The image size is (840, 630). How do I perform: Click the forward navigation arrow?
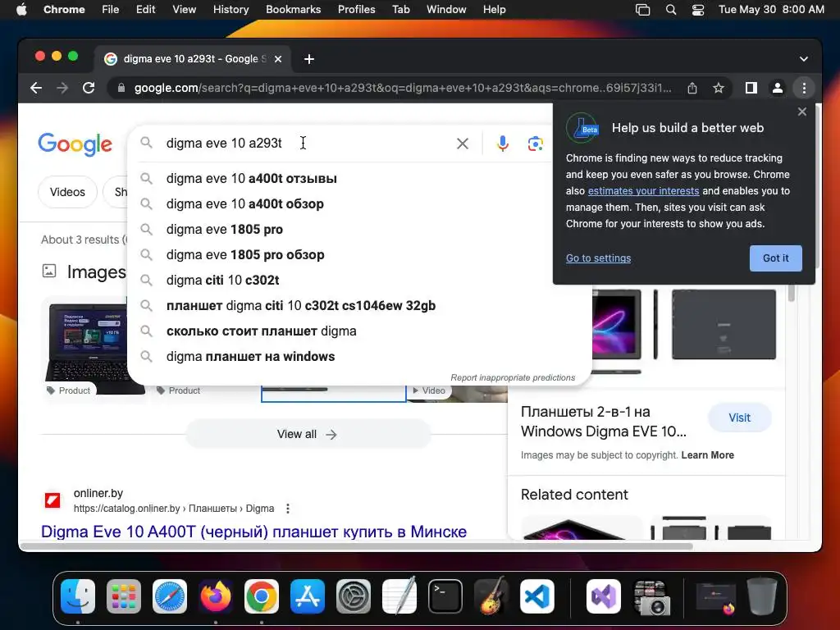click(x=62, y=88)
